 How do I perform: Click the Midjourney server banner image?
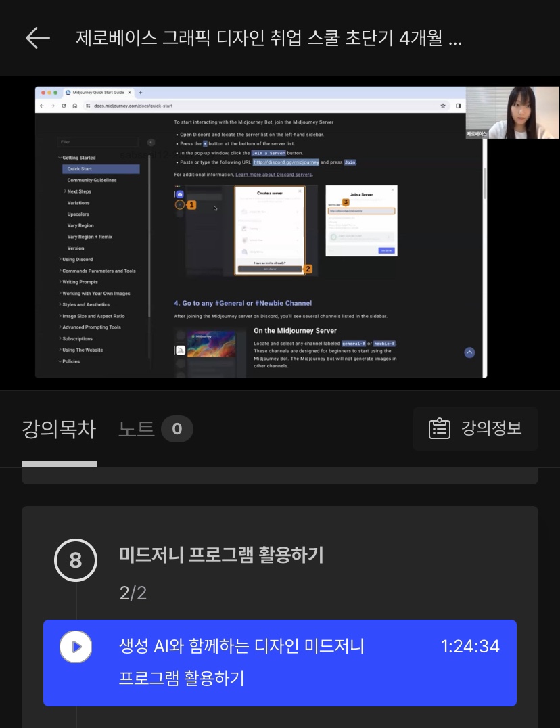point(211,344)
